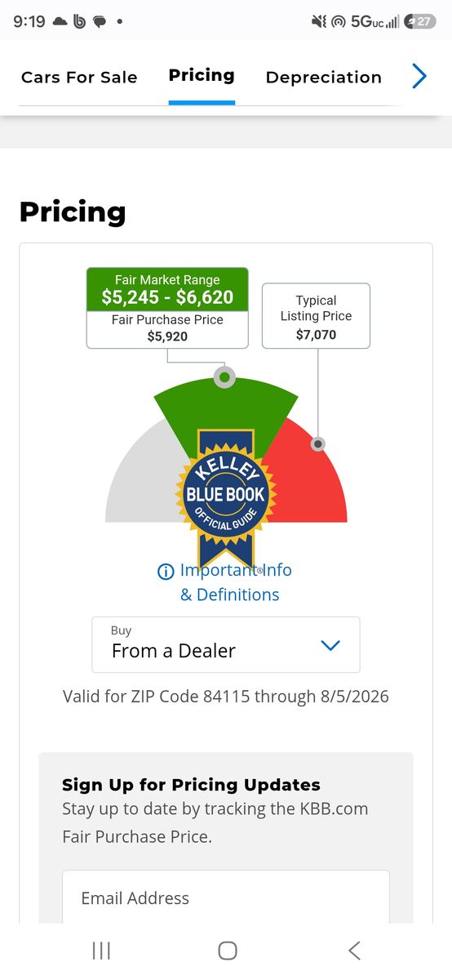This screenshot has height=980, width=452.
Task: Tap the Fair Purchase Price marker dot
Action: 224,377
